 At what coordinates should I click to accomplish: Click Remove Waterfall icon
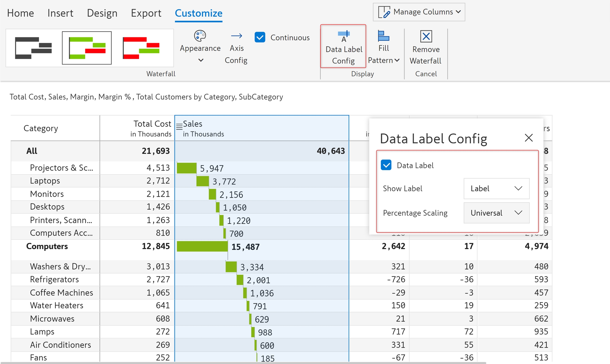coord(426,36)
